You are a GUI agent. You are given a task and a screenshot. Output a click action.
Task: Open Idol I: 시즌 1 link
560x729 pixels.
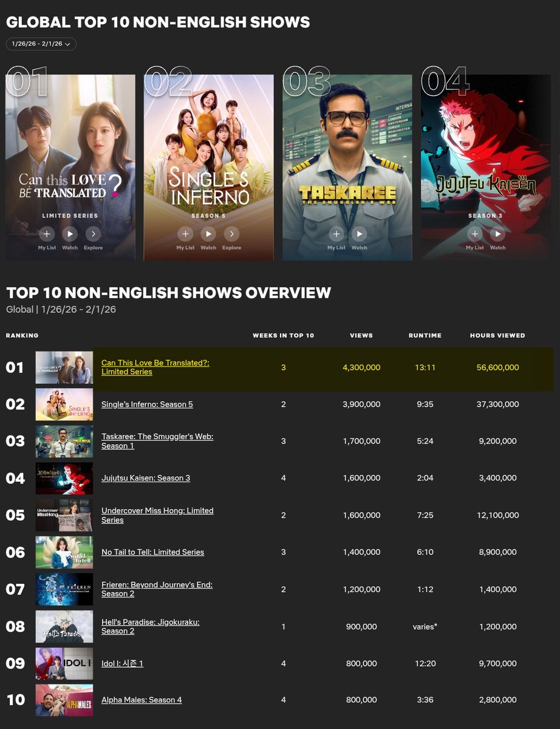pyautogui.click(x=122, y=663)
